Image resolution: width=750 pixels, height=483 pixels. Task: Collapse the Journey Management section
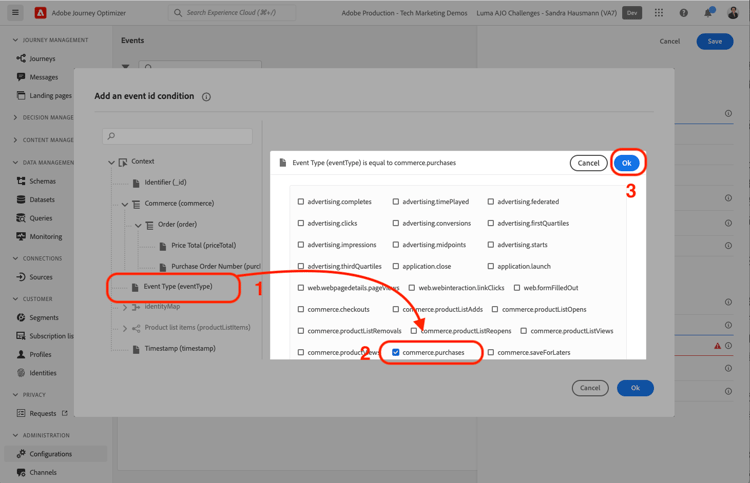15,40
